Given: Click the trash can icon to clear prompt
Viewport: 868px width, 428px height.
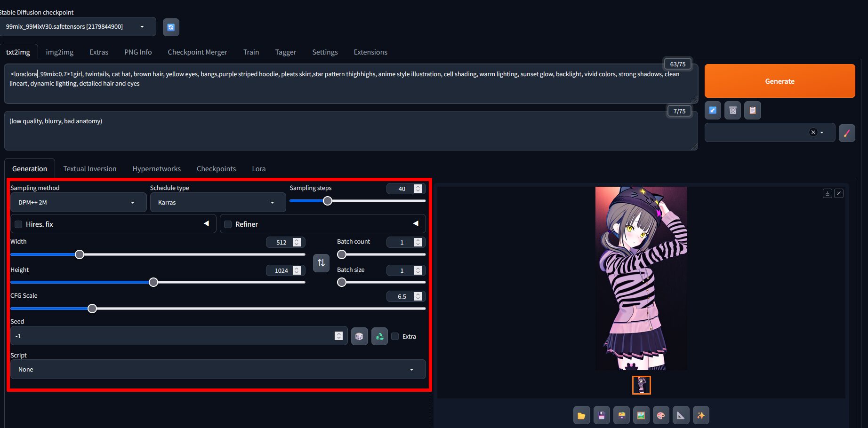Looking at the screenshot, I should pos(732,111).
